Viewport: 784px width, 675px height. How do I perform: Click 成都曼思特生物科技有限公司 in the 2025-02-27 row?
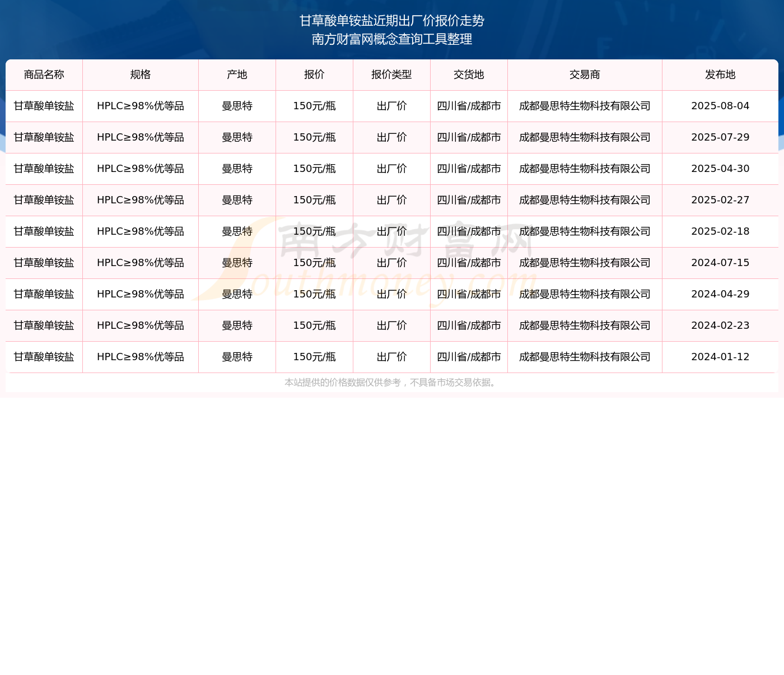(585, 200)
